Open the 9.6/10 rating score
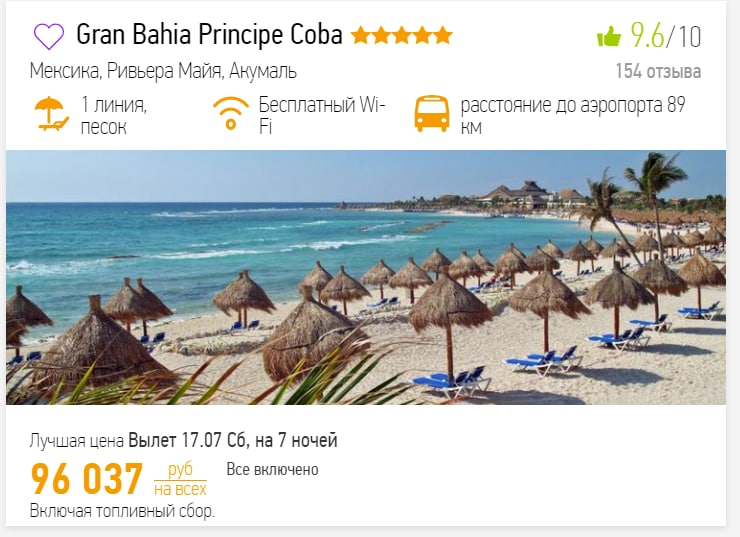This screenshot has width=740, height=537. pos(666,36)
